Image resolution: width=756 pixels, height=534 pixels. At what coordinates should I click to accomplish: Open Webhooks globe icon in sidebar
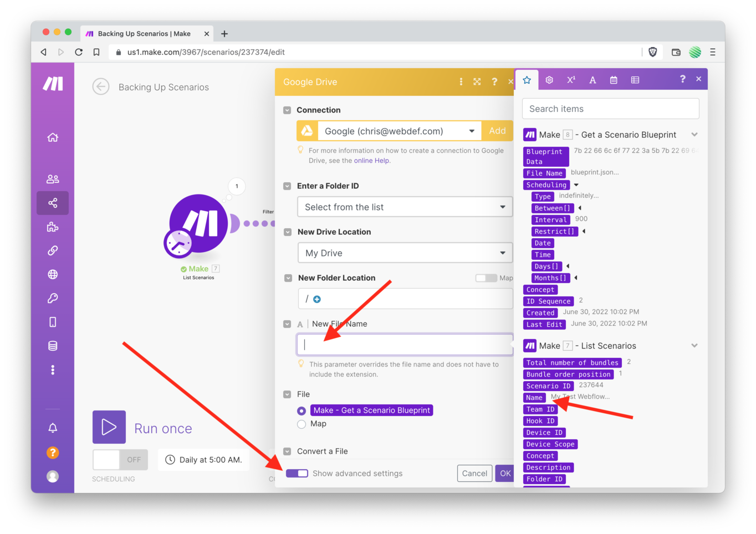53,274
